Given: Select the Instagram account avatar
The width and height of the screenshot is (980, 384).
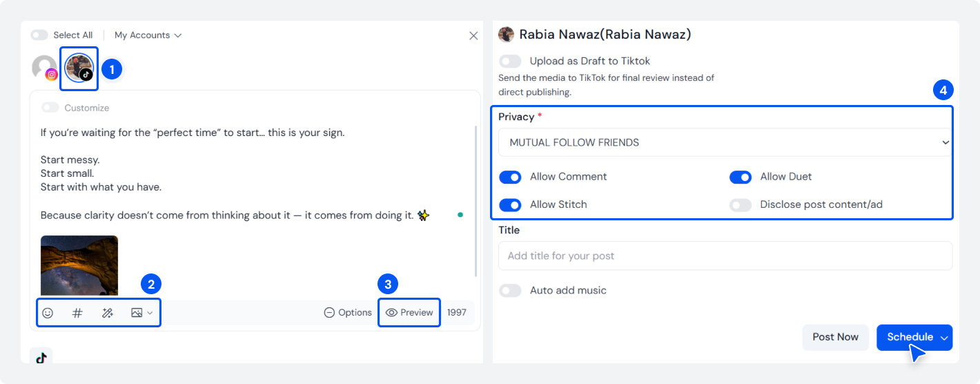Looking at the screenshot, I should [45, 68].
